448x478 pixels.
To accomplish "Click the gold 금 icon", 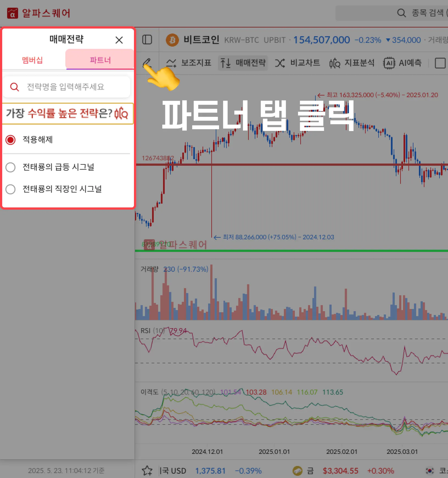I will (x=297, y=471).
